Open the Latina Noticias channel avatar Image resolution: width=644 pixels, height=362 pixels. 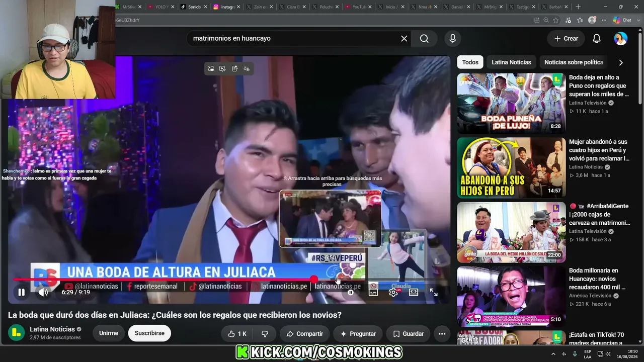click(x=16, y=333)
